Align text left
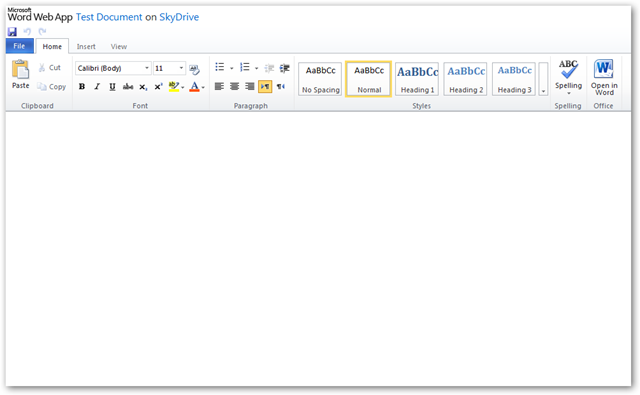 click(219, 87)
